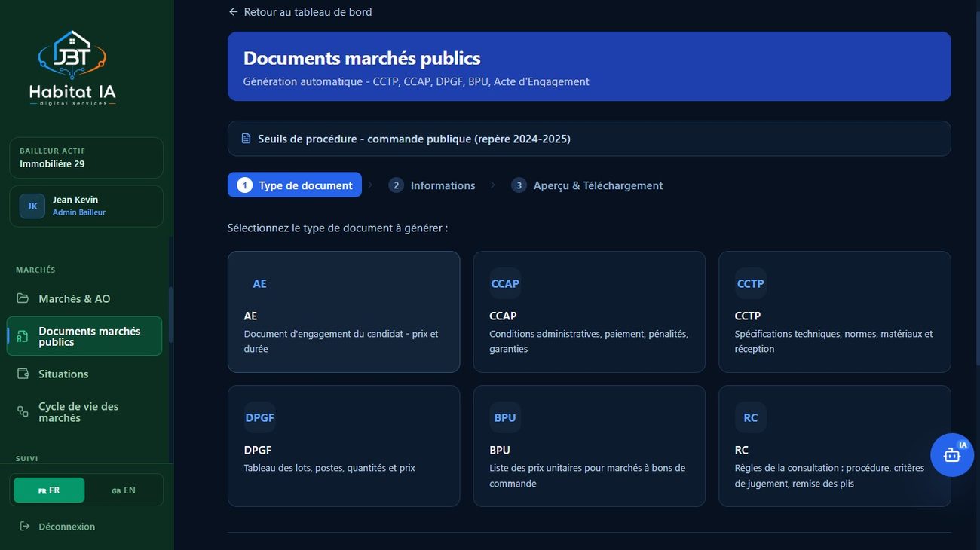Click the Habitat IA logo

[x=72, y=68]
